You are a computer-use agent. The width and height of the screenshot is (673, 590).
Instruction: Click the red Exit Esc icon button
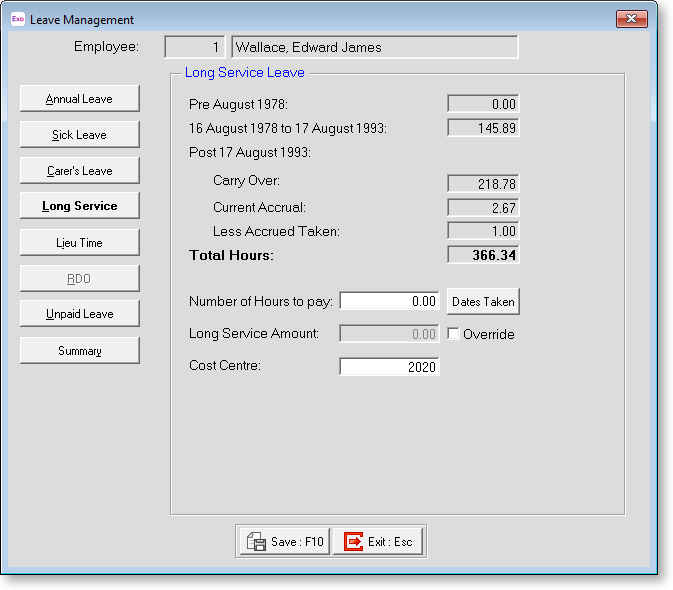pyautogui.click(x=378, y=542)
